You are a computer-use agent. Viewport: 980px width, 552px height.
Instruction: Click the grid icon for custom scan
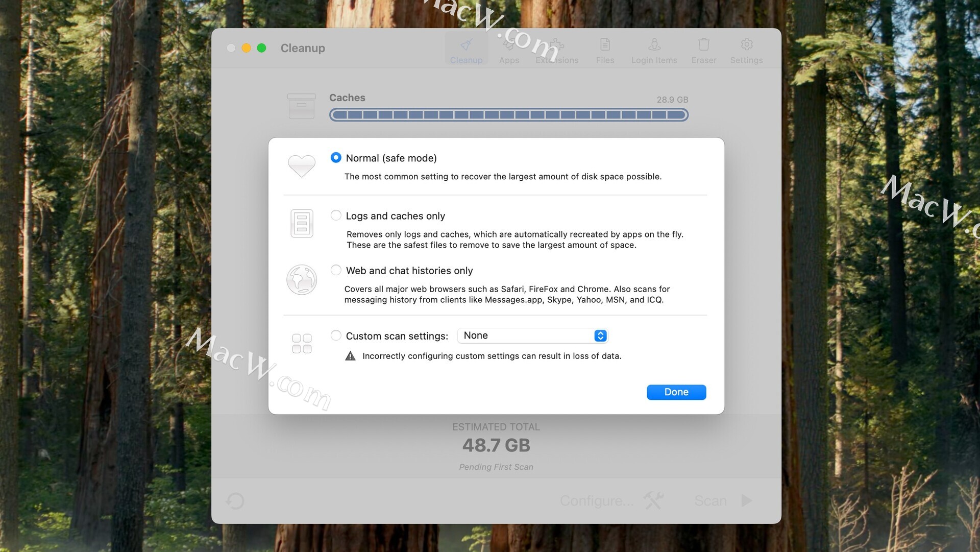302,344
